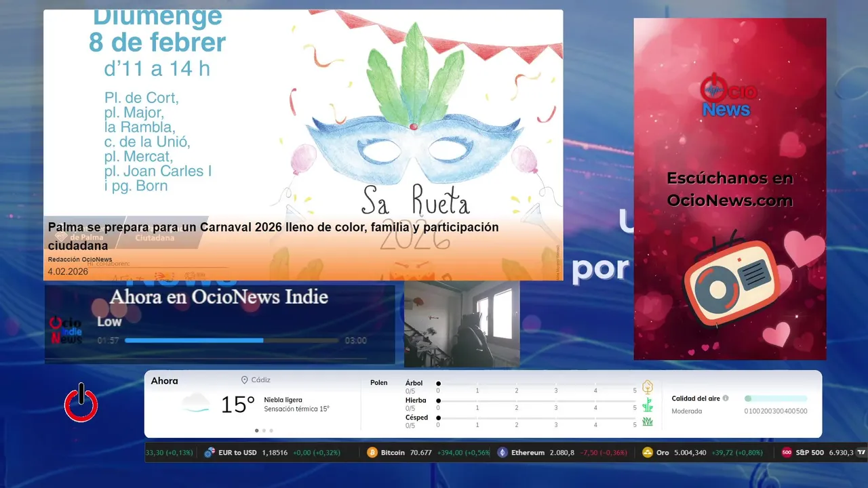Click the Bitcoin price 70.677
The width and height of the screenshot is (868, 488).
pyautogui.click(x=421, y=452)
